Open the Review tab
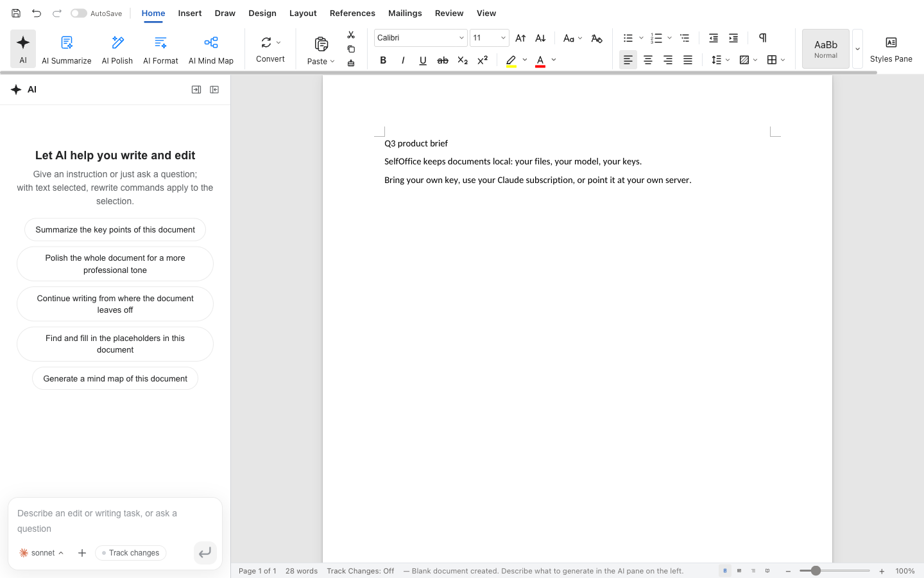Viewport: 924px width, 578px height. pos(449,13)
